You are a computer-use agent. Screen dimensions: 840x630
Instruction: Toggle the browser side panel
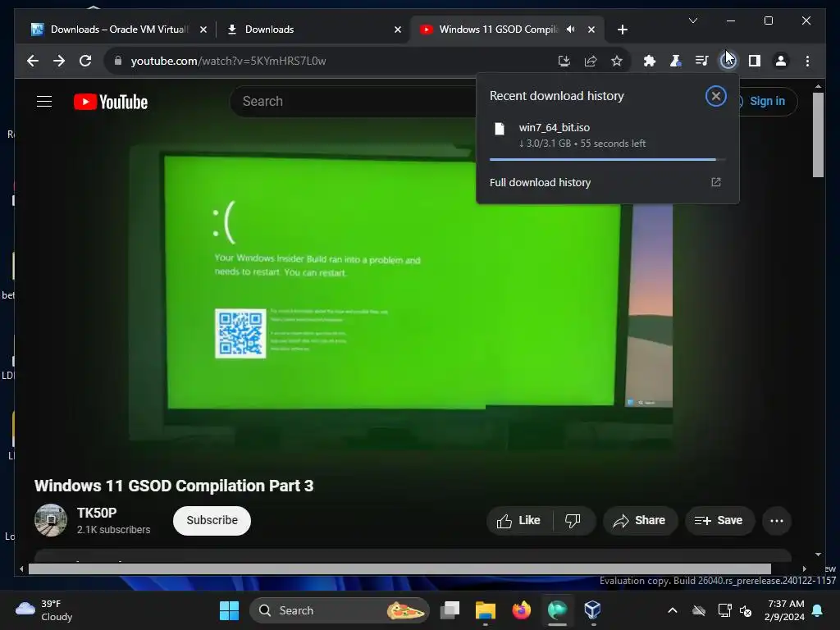point(755,61)
